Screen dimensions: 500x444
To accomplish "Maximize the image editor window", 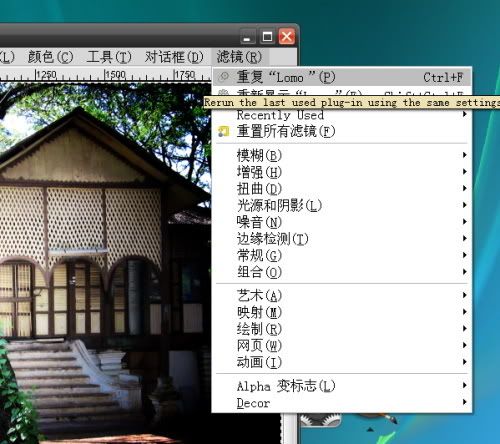I will 267,37.
